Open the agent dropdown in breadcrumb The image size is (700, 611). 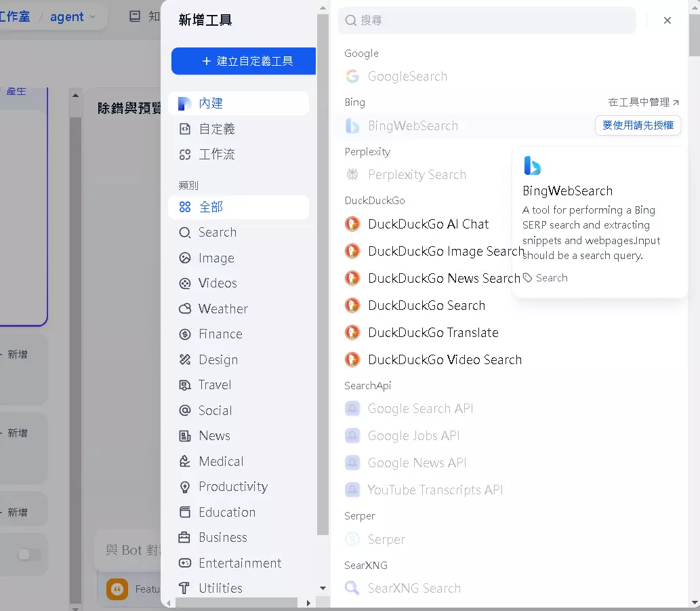tap(73, 17)
